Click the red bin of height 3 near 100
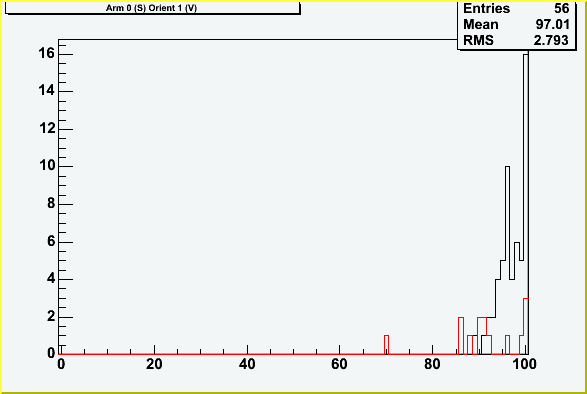 click(526, 326)
